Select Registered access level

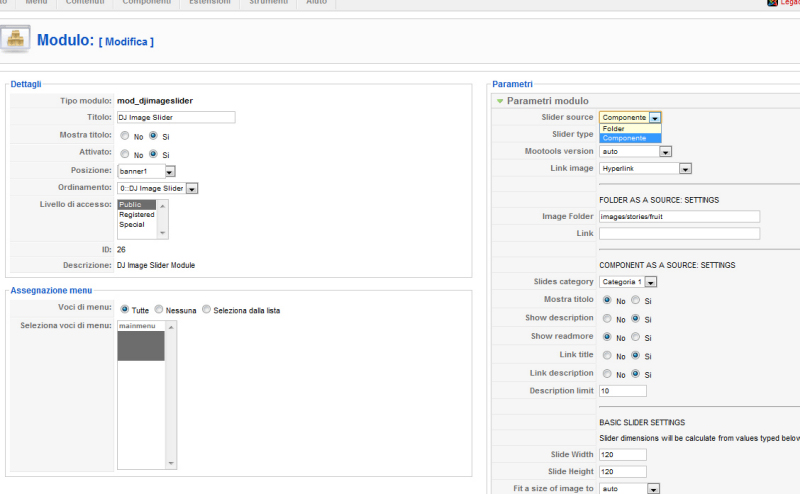[137, 215]
